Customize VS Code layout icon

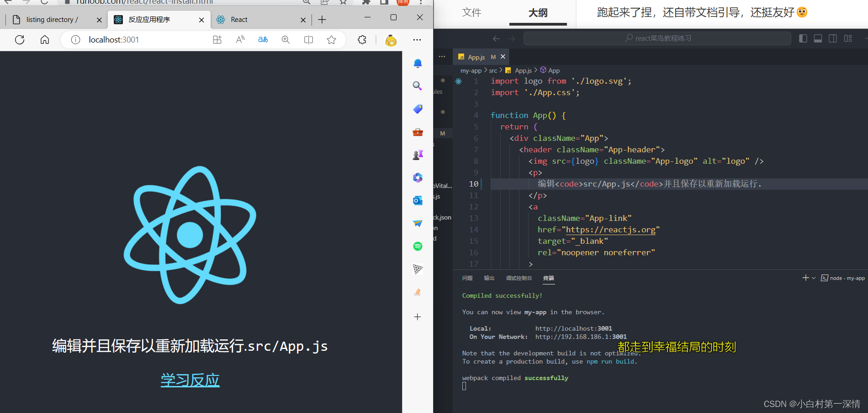pyautogui.click(x=848, y=38)
